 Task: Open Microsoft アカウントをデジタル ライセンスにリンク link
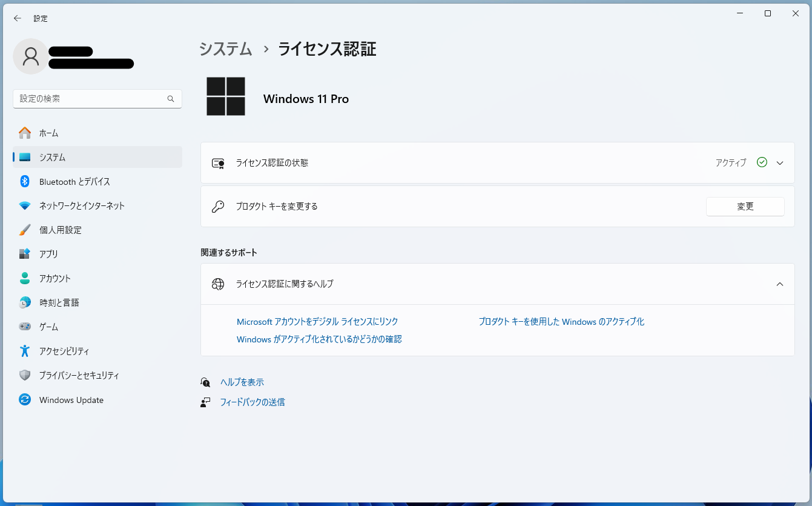point(317,322)
